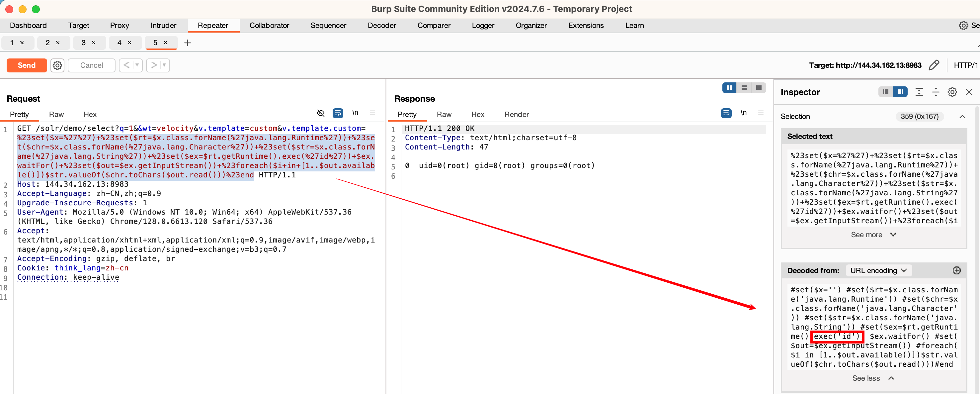The width and height of the screenshot is (980, 394).
Task: Open Repeater settings gear beside Send
Action: [57, 65]
